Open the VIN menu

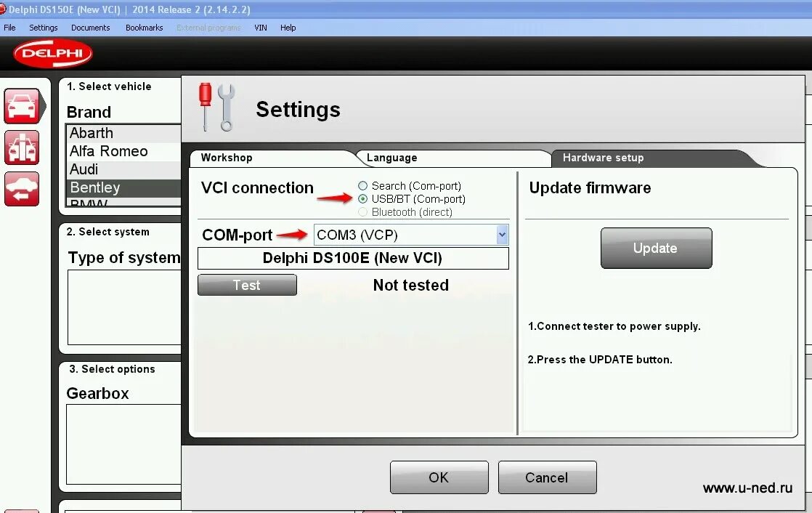[261, 28]
